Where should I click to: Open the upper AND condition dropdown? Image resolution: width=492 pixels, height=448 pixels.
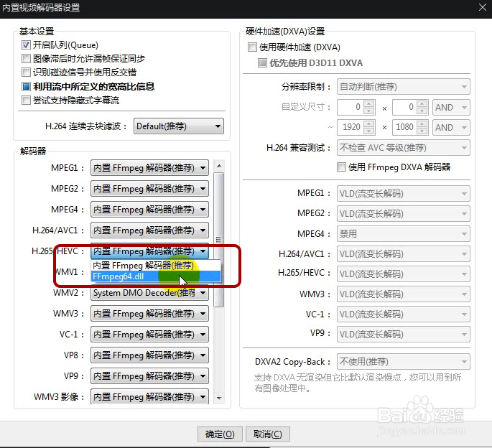tap(451, 107)
